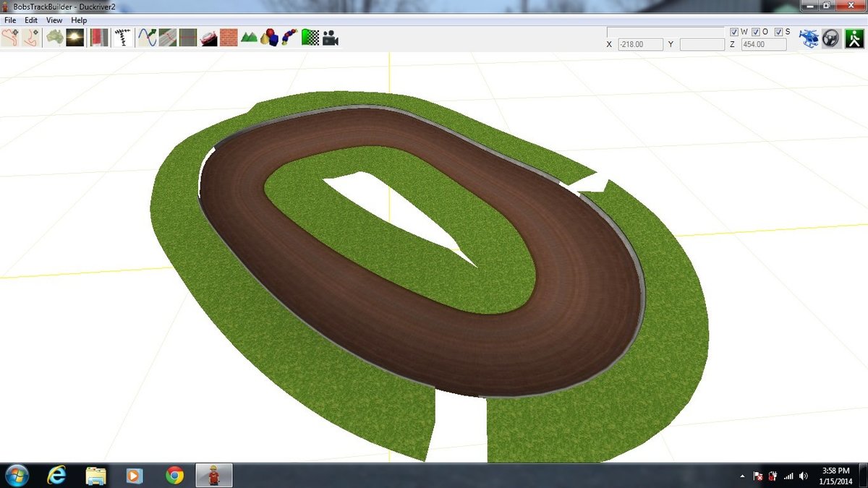Uncheck the W checkbox
The width and height of the screenshot is (868, 488).
[734, 32]
